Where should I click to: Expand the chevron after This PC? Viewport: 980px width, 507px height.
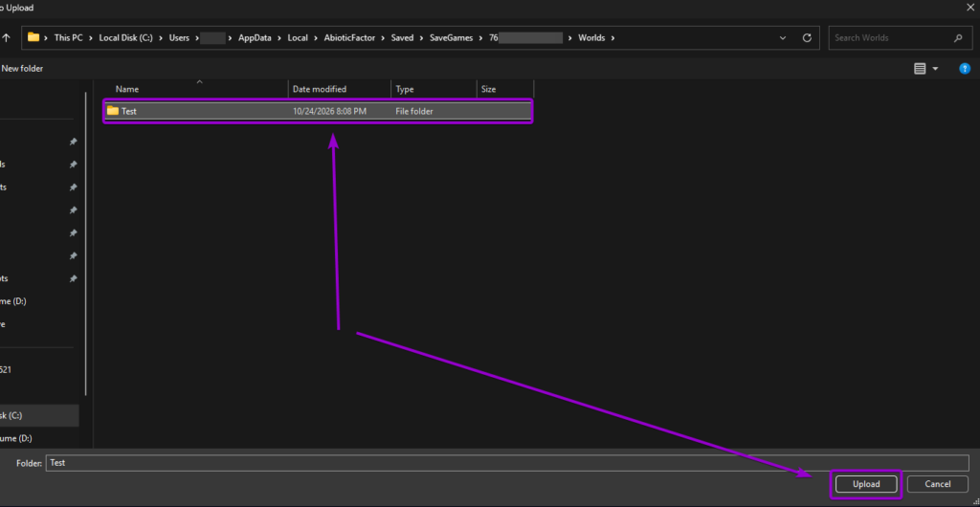(91, 37)
